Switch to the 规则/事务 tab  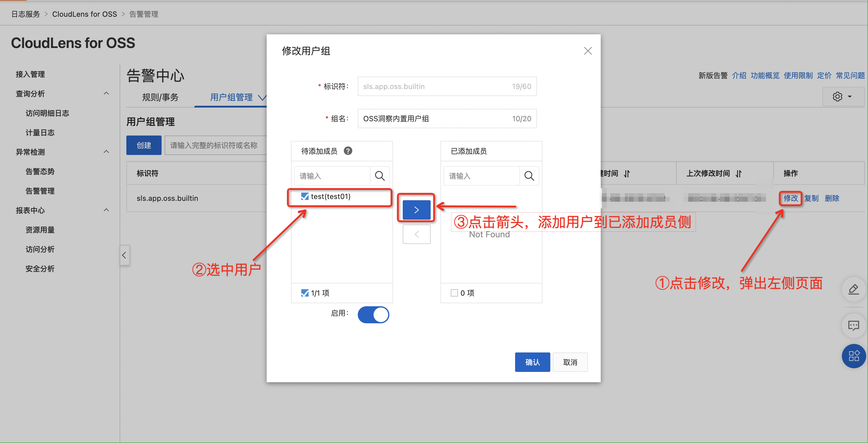[x=160, y=97]
